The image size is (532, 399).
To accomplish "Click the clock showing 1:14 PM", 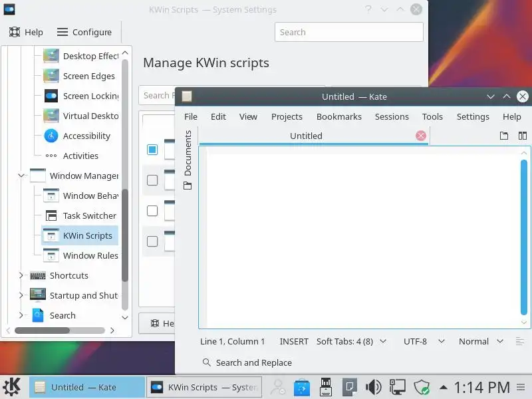I will point(481,387).
